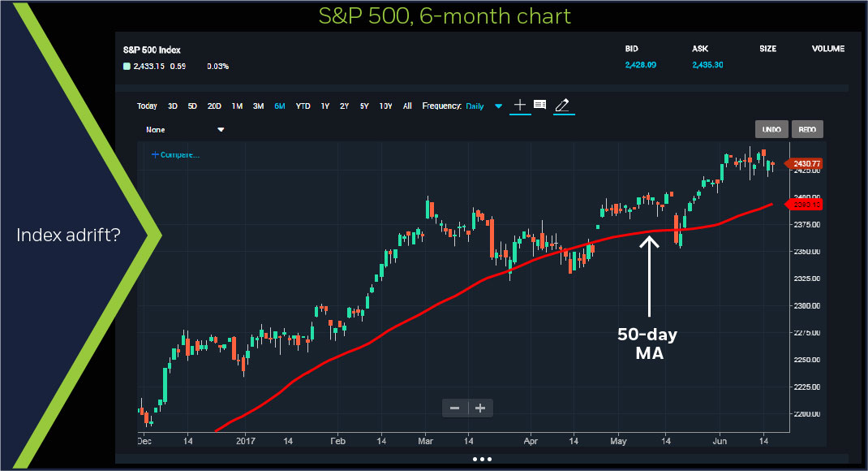This screenshot has width=868, height=471.
Task: Choose the 1Y time range
Action: click(x=324, y=106)
